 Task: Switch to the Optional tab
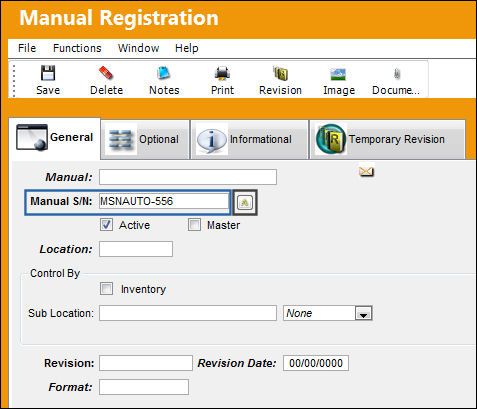pyautogui.click(x=145, y=139)
